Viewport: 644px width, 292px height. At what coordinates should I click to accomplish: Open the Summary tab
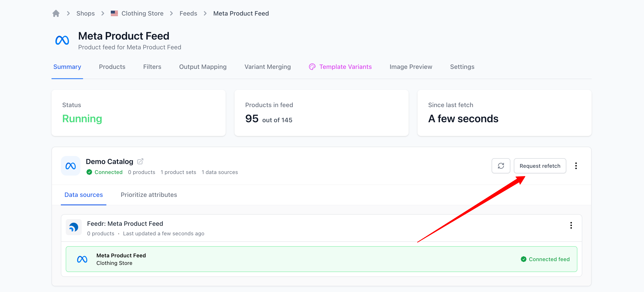point(67,67)
